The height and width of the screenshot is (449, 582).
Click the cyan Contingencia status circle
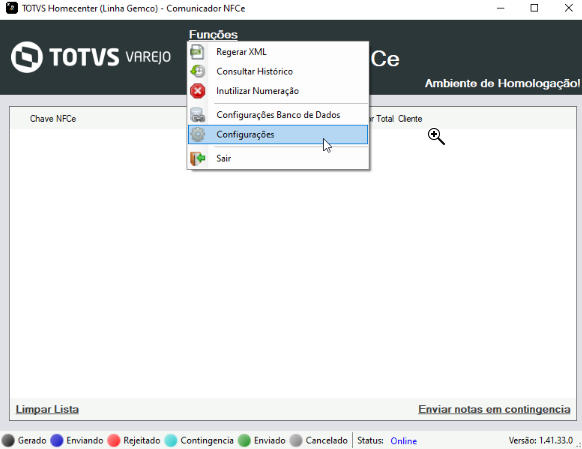point(171,440)
